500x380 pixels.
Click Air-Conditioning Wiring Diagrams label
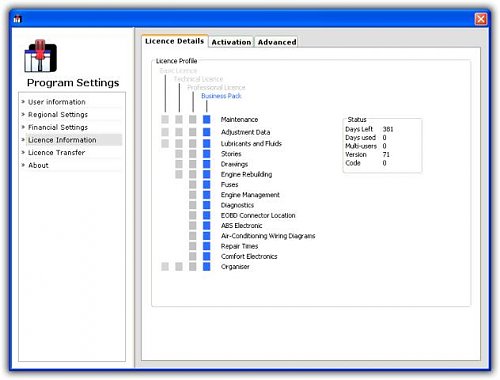tap(268, 236)
